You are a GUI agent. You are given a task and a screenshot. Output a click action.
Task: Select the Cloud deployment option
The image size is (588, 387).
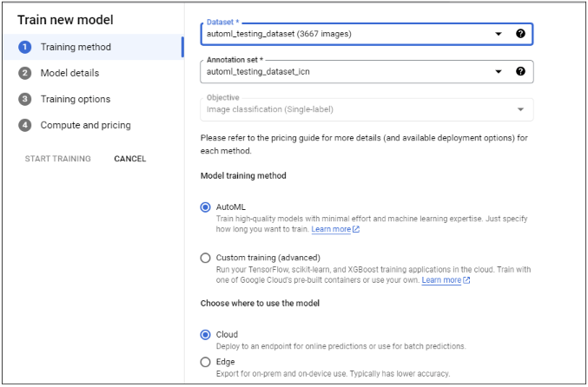point(205,334)
